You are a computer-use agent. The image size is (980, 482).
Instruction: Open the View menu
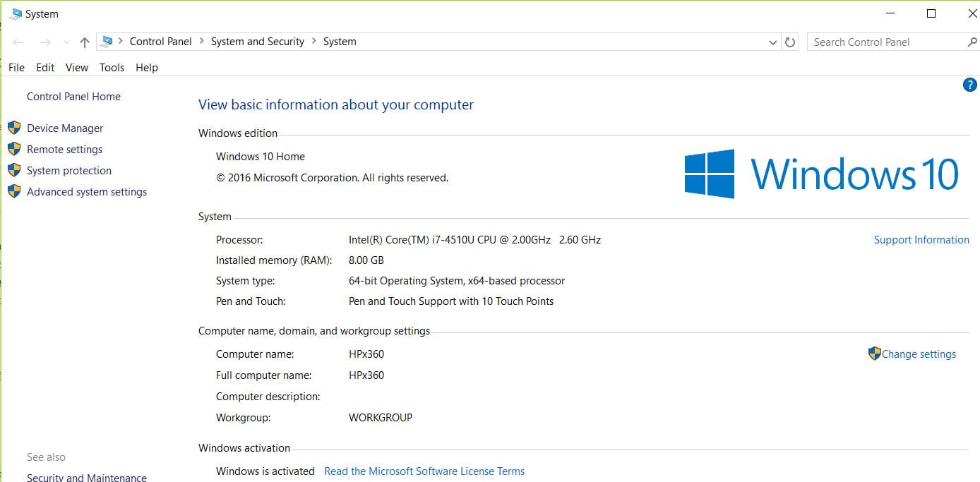click(x=77, y=68)
